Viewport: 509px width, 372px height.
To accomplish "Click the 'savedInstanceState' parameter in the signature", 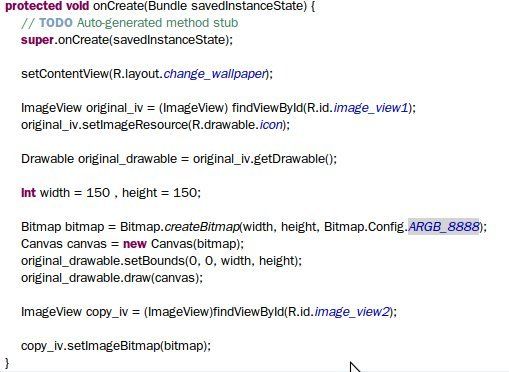I will pos(248,6).
